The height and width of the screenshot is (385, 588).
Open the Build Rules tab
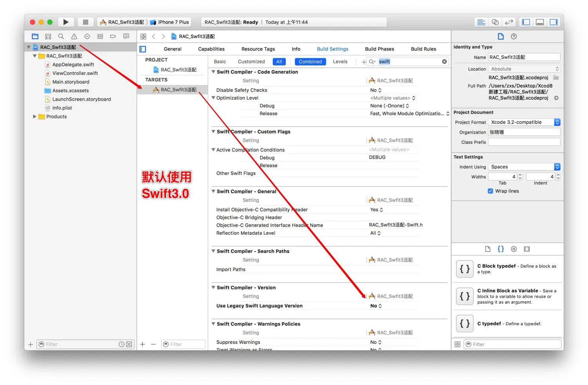pyautogui.click(x=423, y=49)
